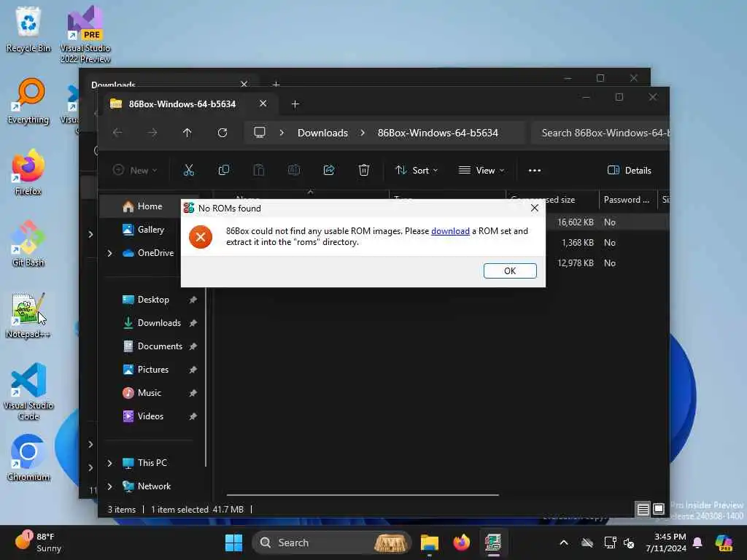Open the New dropdown menu

[135, 170]
